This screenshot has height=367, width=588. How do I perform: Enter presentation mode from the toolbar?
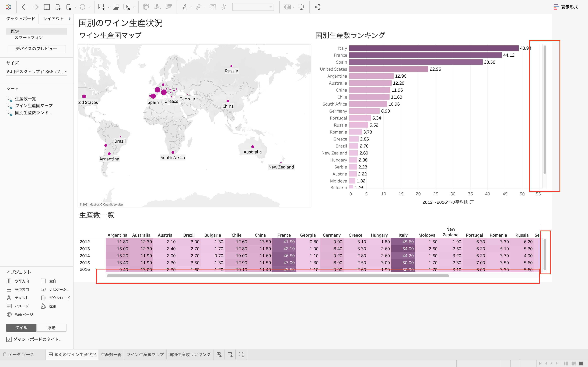[x=301, y=7]
